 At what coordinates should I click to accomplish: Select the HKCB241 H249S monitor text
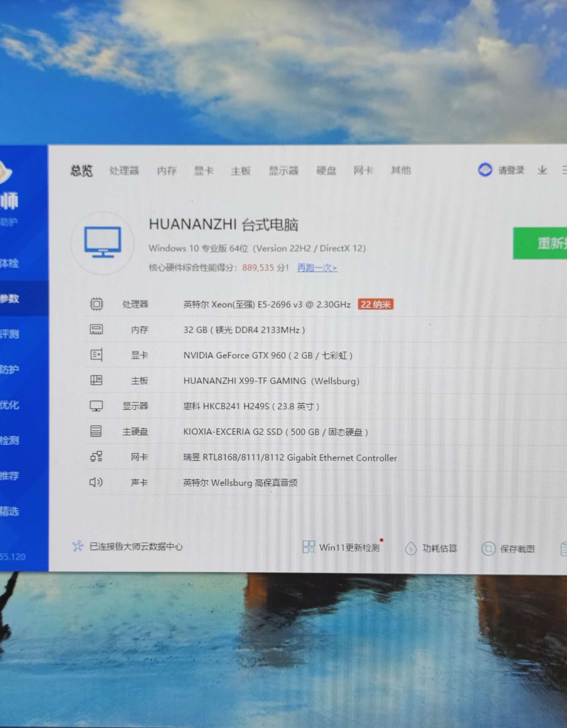point(251,406)
